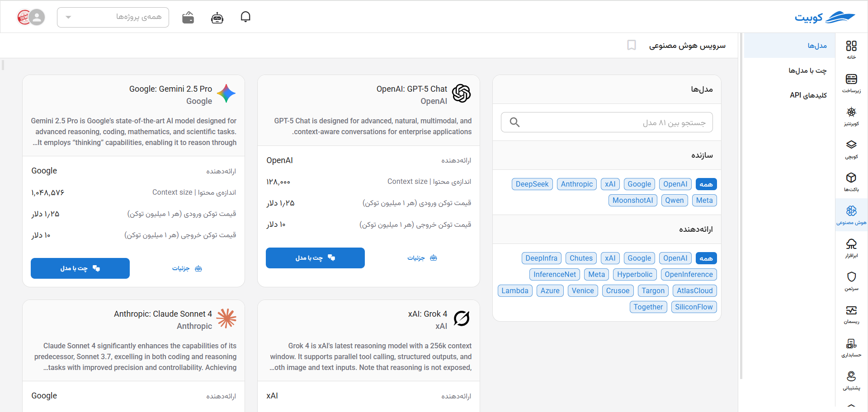The height and width of the screenshot is (412, 868).
Task: Filter provider by Lambda chip
Action: pyautogui.click(x=515, y=290)
